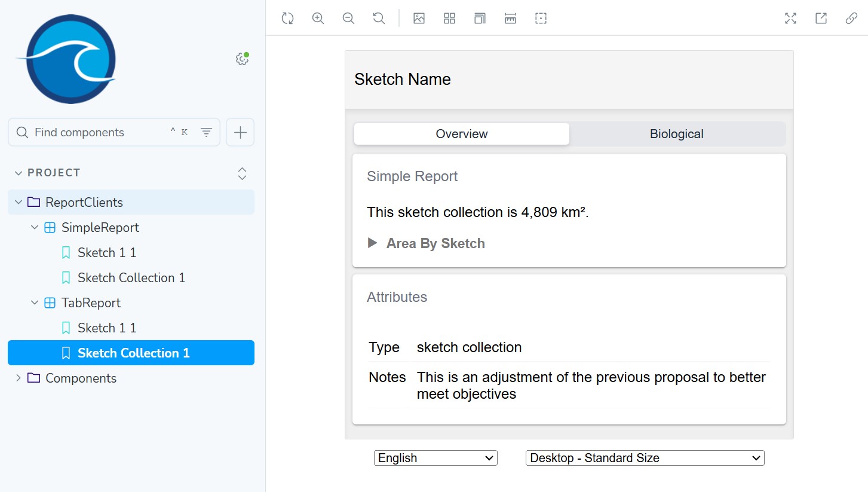Switch to the Biological tab
Image resolution: width=868 pixels, height=492 pixels.
[677, 134]
